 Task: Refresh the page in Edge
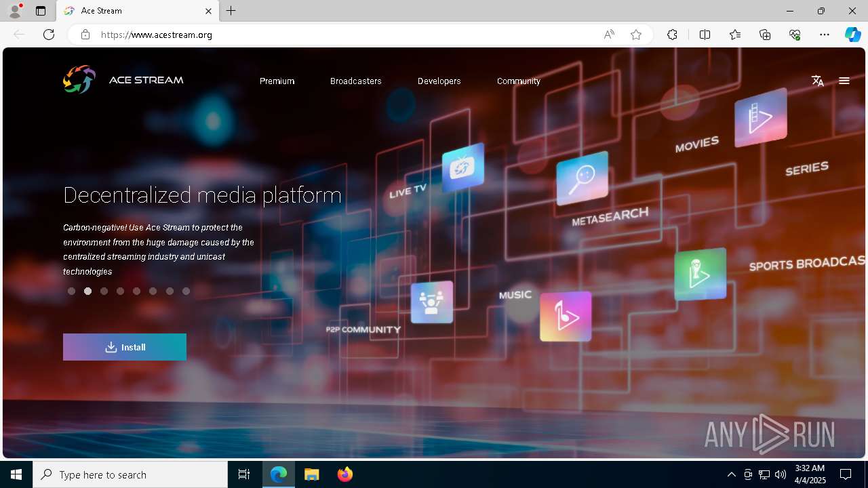pos(49,35)
